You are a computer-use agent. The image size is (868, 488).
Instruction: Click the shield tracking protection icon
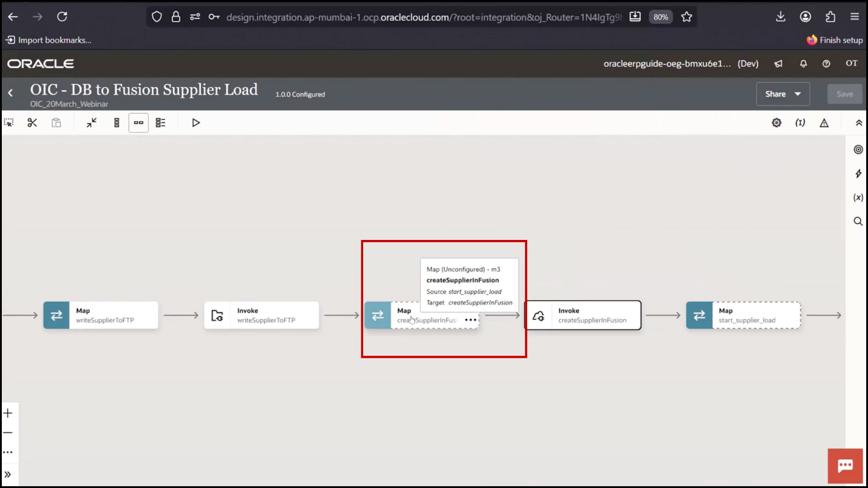(x=156, y=17)
